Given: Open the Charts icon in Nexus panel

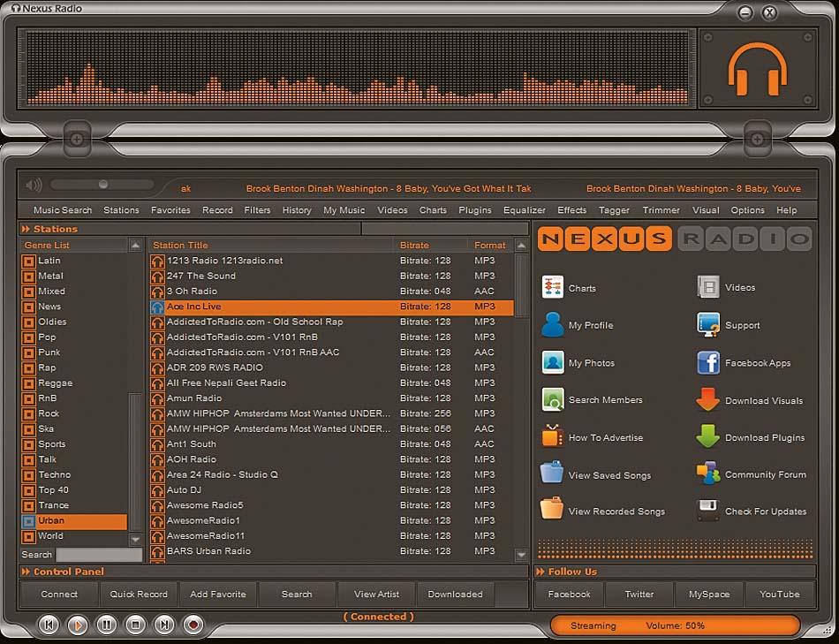Looking at the screenshot, I should [553, 288].
